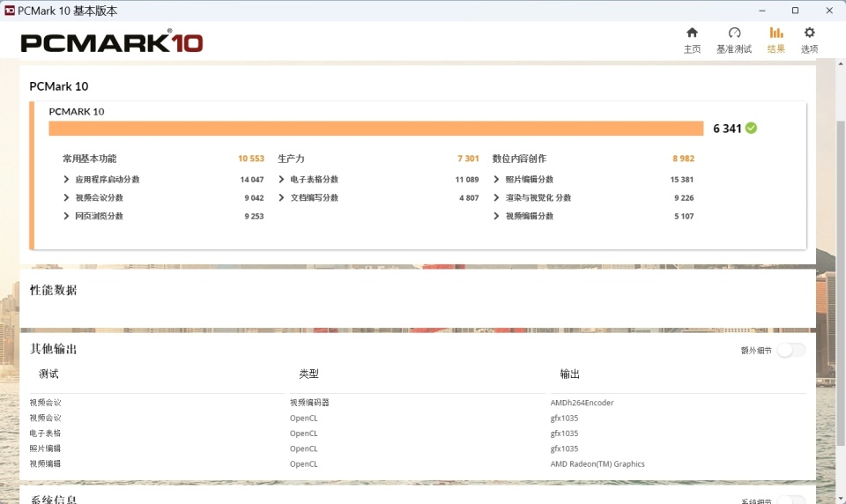Image resolution: width=846 pixels, height=504 pixels.
Task: Click the scroll-down arrow at the bottom right
Action: [x=841, y=499]
